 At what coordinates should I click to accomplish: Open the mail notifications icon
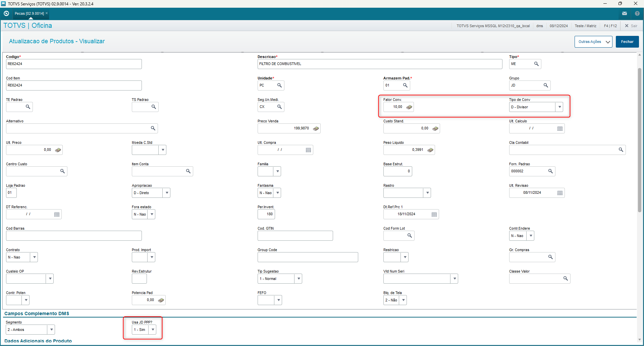coord(625,13)
